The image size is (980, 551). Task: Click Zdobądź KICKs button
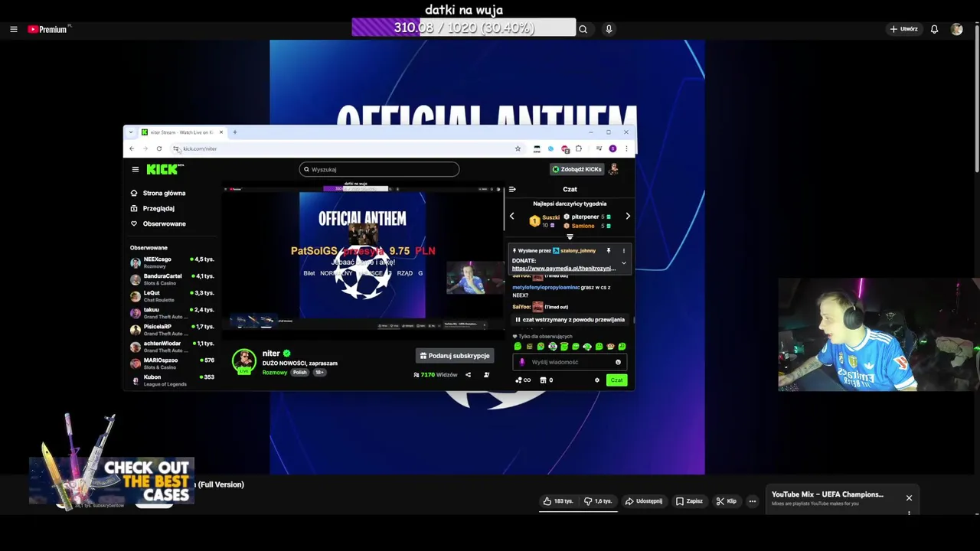pyautogui.click(x=577, y=169)
